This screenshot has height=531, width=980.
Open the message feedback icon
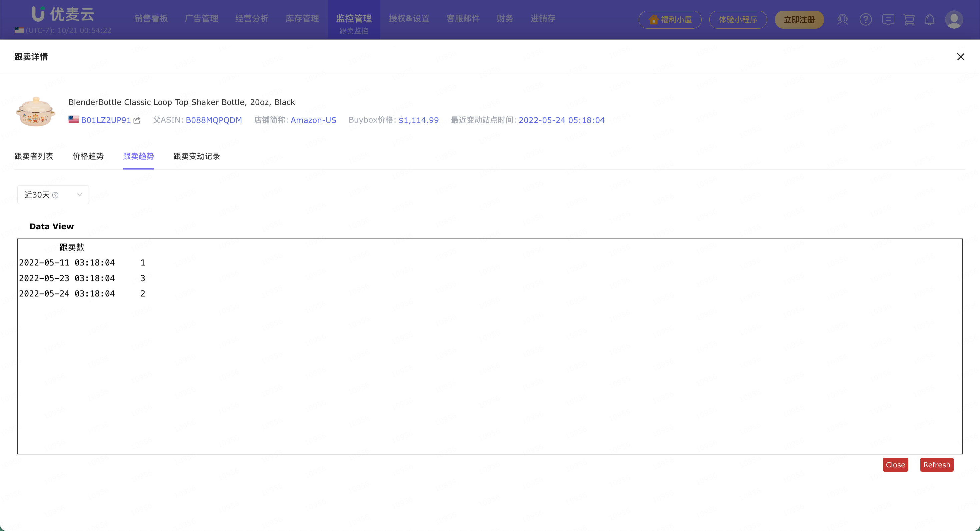click(x=888, y=19)
